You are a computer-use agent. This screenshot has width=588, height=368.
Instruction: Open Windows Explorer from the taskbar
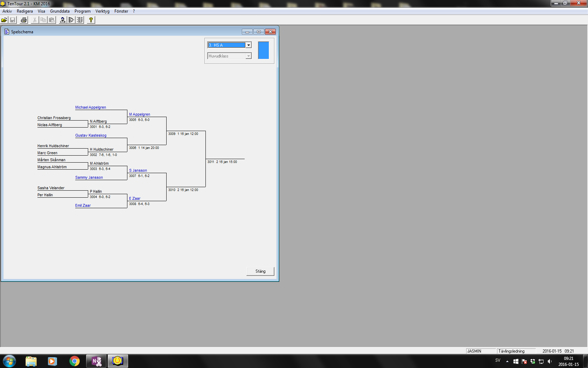point(31,361)
